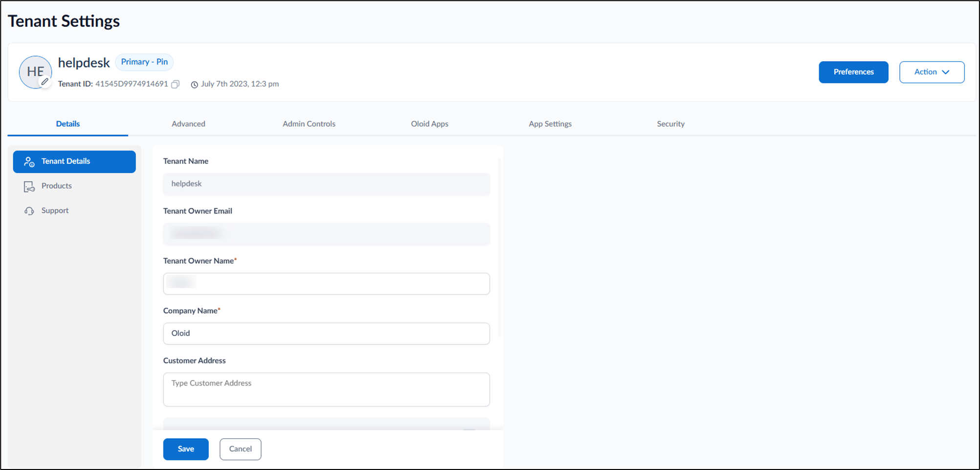Click the Support headset icon
Image resolution: width=980 pixels, height=470 pixels.
[x=29, y=211]
